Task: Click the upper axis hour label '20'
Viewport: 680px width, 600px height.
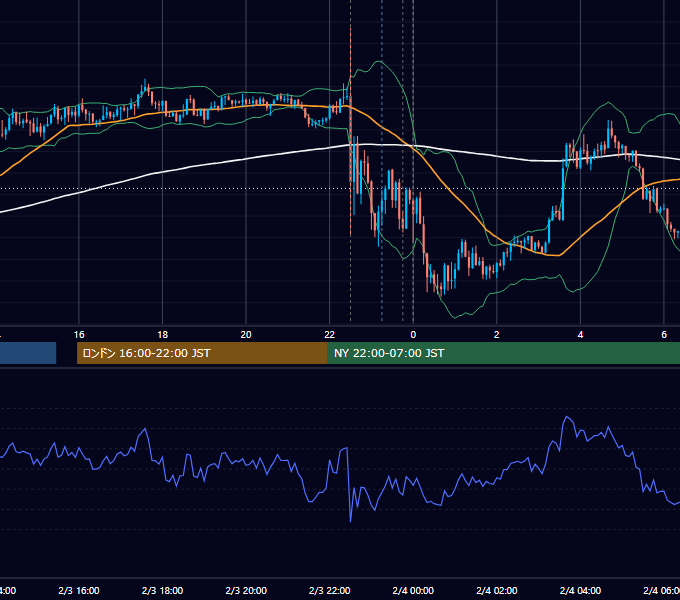Action: (x=246, y=335)
